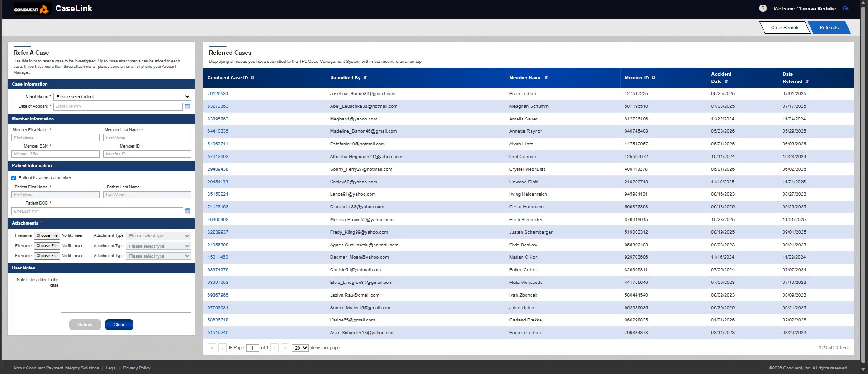868x374 pixels.
Task: Select accident date 11/16/2024 cell
Action: coord(723,257)
